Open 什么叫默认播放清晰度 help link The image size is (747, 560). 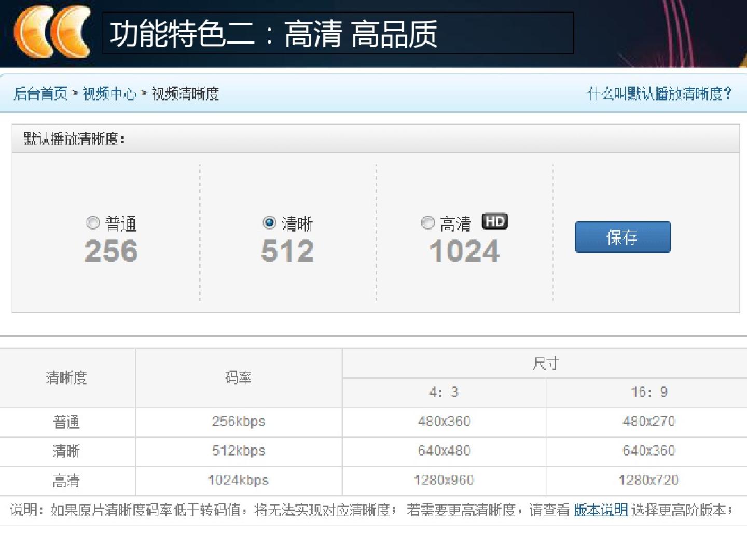659,94
